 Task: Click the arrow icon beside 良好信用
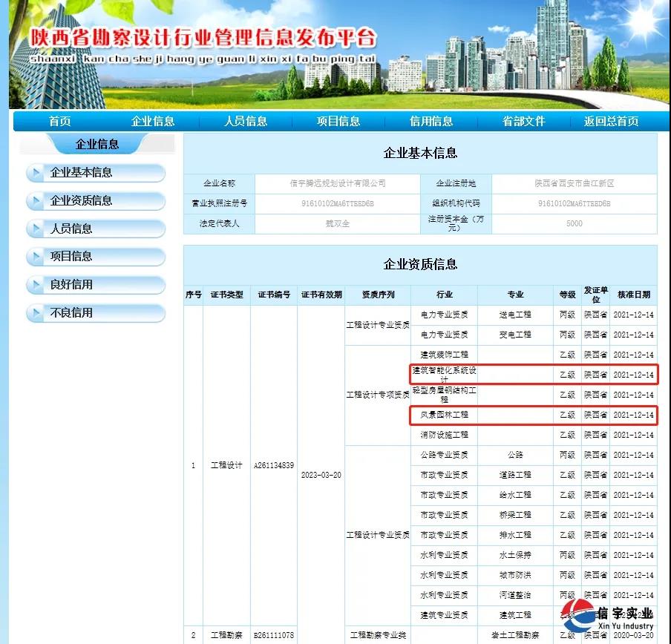pos(37,284)
